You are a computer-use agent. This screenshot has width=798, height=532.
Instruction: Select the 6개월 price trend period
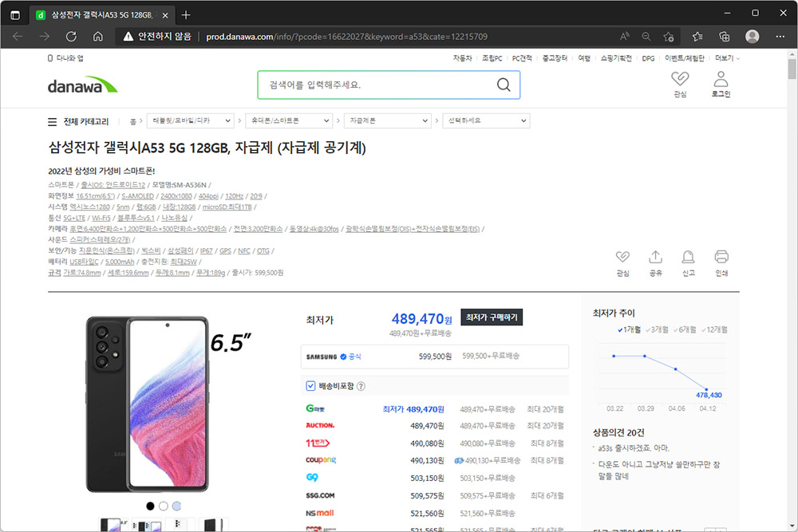coord(684,329)
